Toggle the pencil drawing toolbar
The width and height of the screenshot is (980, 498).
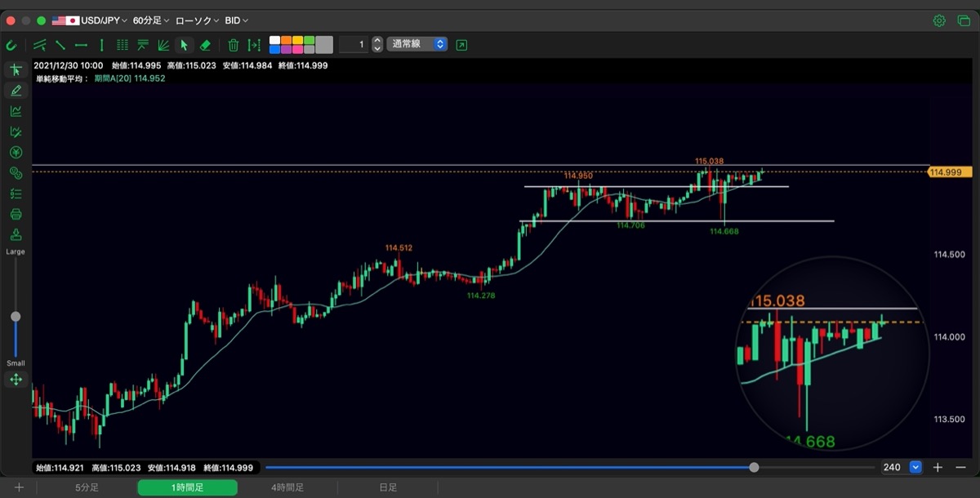pyautogui.click(x=16, y=91)
